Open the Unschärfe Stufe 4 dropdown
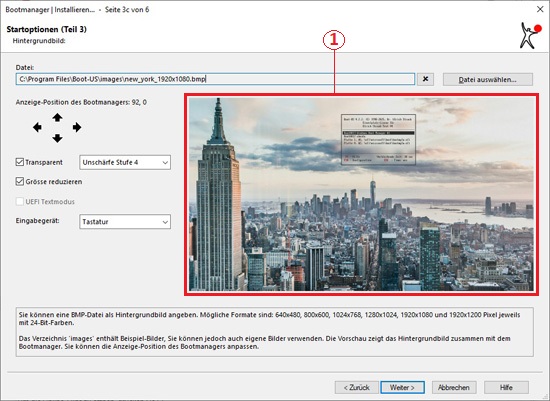Viewport: 550px width, 401px height. [125, 162]
